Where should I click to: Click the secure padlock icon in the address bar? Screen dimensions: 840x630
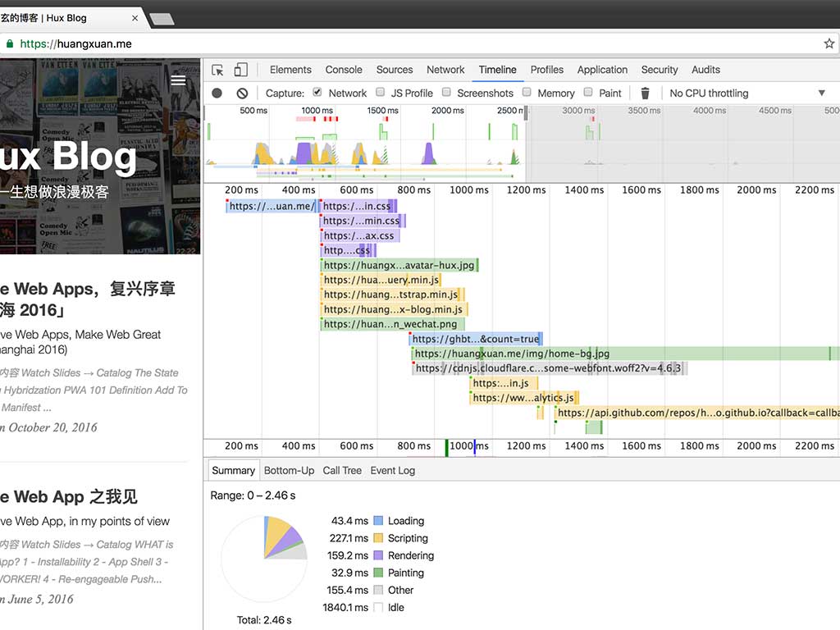(9, 43)
